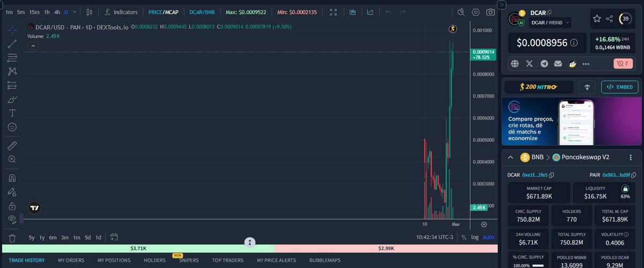Viewport: 644px width, 268px height.
Task: Open the chart quick search
Action: (461, 12)
